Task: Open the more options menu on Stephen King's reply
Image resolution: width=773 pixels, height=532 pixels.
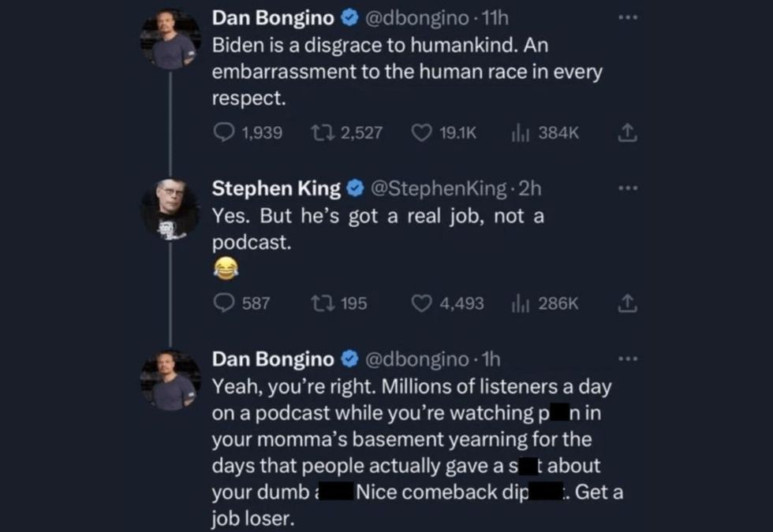Action: [628, 187]
